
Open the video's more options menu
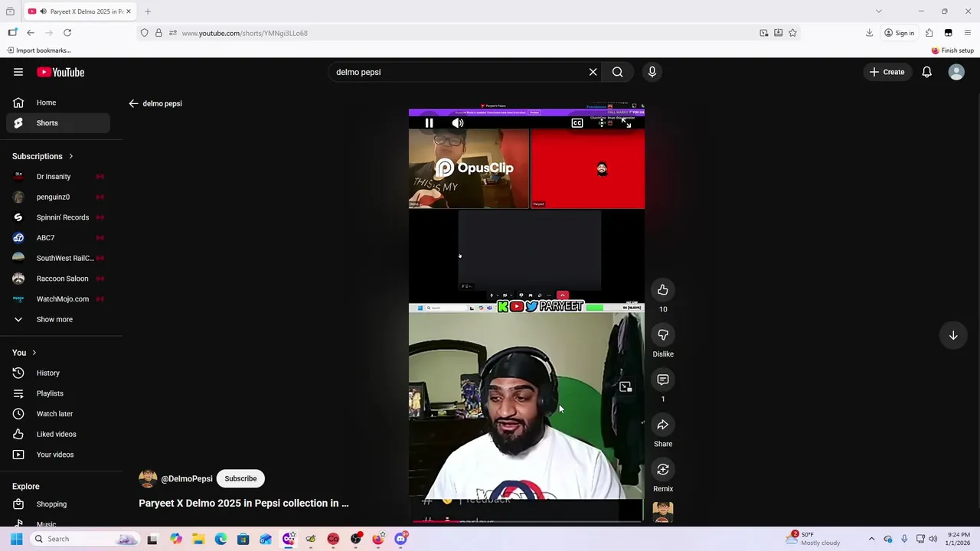click(x=603, y=123)
